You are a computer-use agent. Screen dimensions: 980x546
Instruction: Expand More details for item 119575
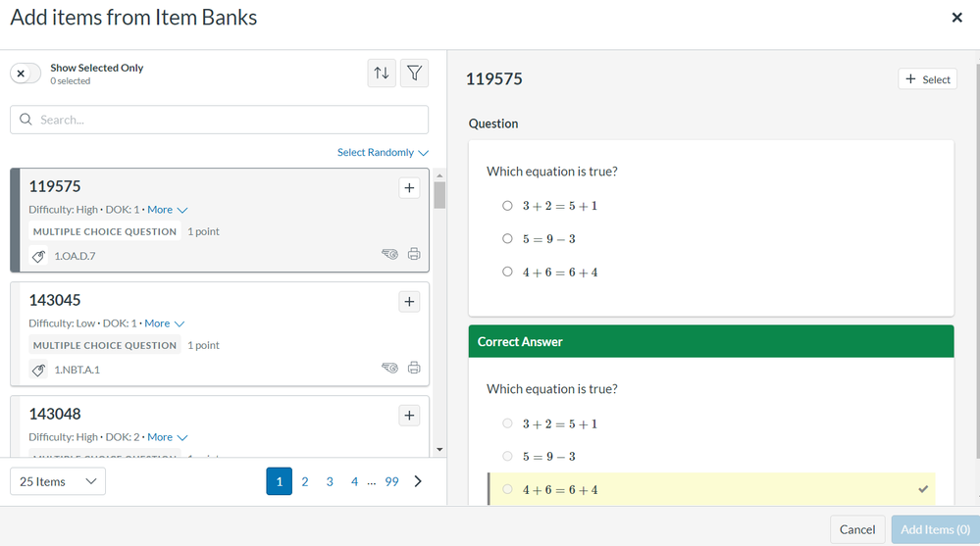[x=167, y=210]
